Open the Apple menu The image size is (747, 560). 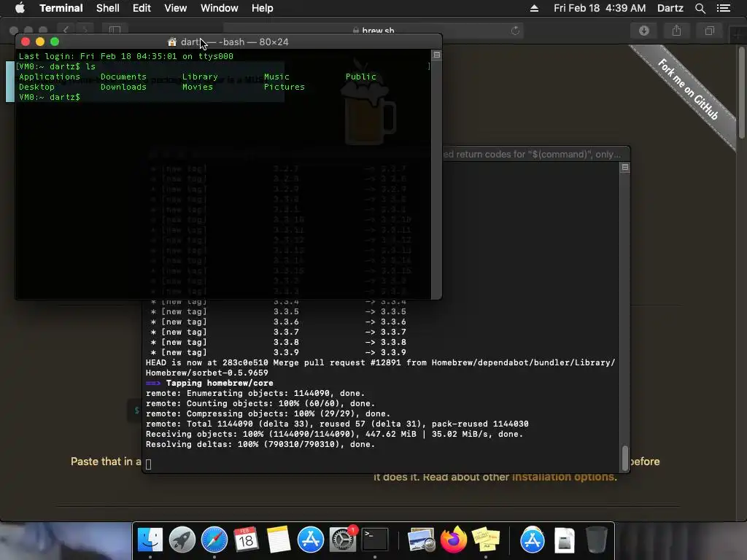click(20, 8)
